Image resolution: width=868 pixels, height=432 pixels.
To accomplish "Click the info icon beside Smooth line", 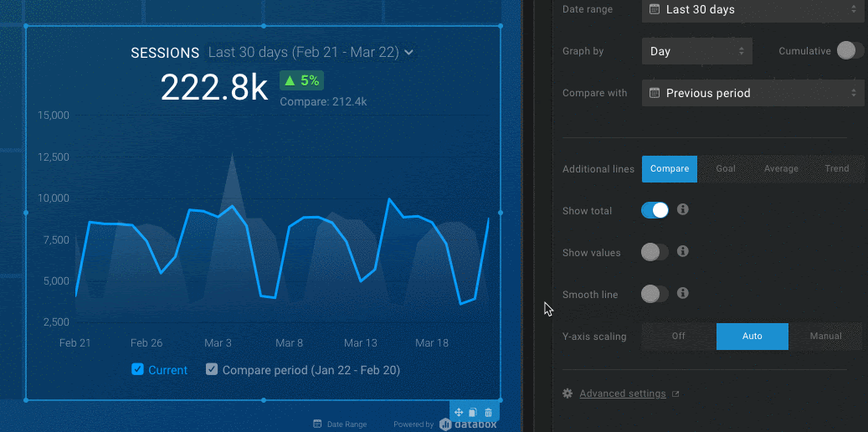I will pos(683,293).
